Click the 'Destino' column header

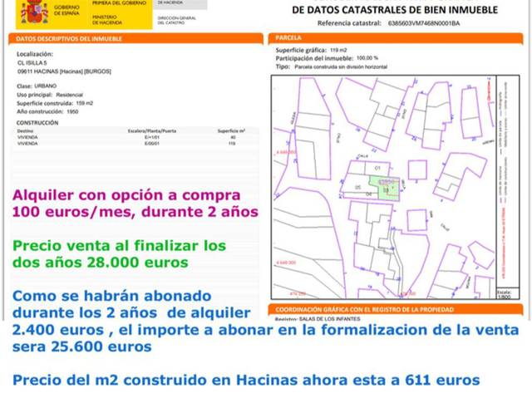tap(26, 130)
